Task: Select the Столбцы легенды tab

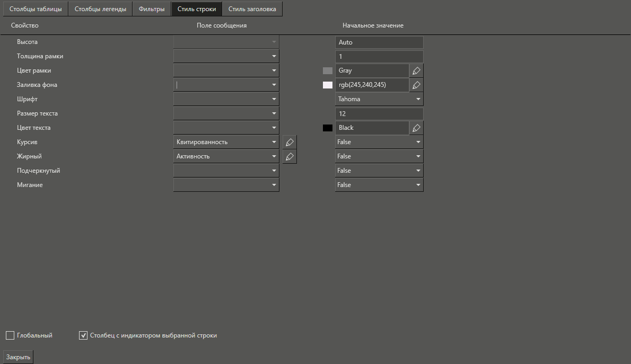Action: pos(100,9)
